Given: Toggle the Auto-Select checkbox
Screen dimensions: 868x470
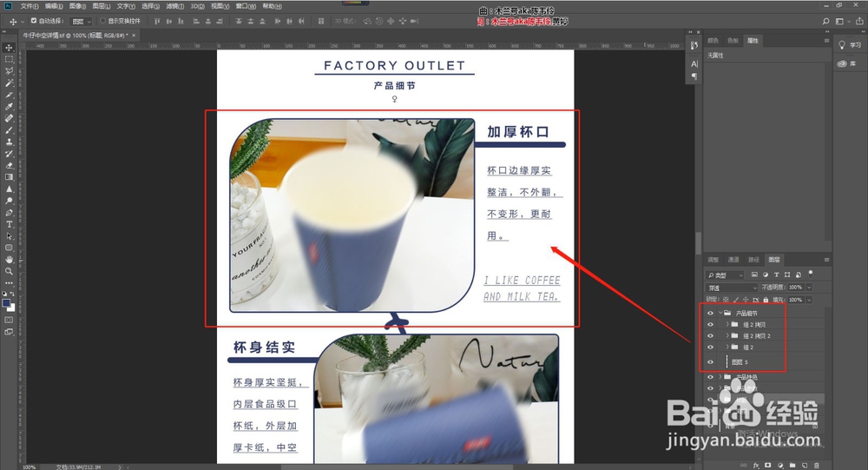Looking at the screenshot, I should click(34, 21).
